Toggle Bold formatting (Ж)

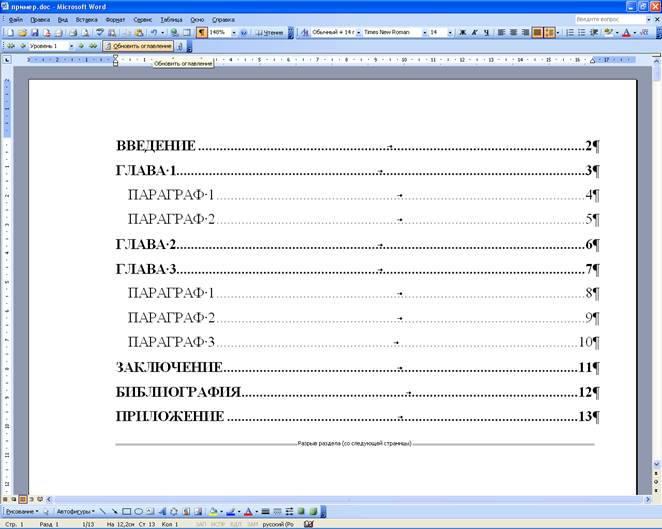(x=462, y=32)
